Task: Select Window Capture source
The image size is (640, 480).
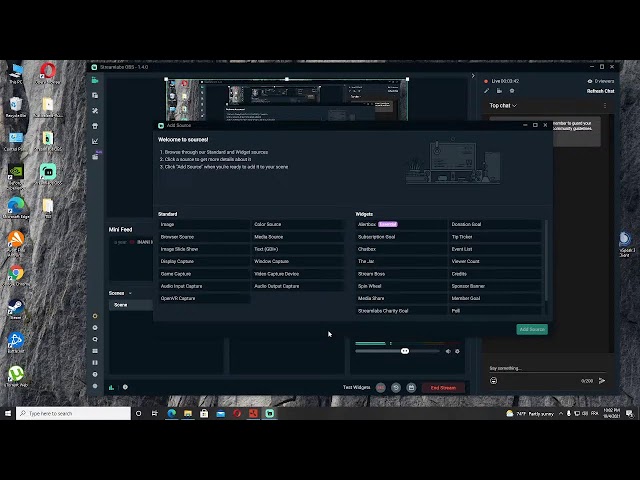Action: point(298,261)
